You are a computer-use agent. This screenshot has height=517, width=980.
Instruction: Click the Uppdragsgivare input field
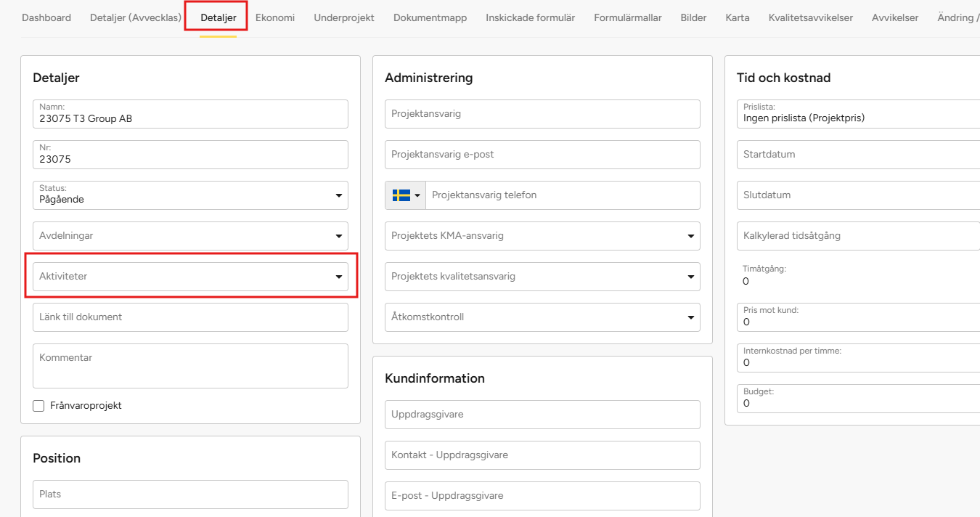pyautogui.click(x=542, y=415)
